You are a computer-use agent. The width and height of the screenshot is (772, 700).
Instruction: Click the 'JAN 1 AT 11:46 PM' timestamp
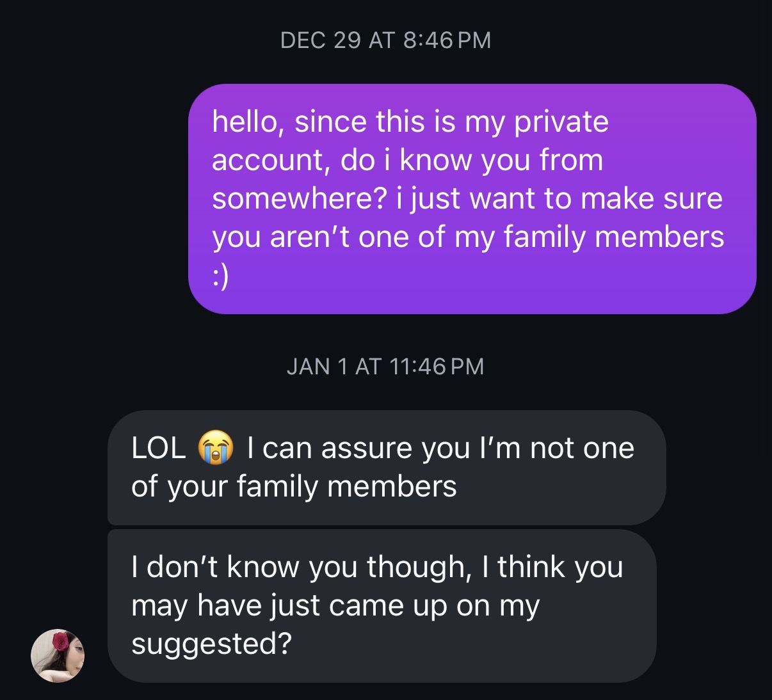point(385,366)
